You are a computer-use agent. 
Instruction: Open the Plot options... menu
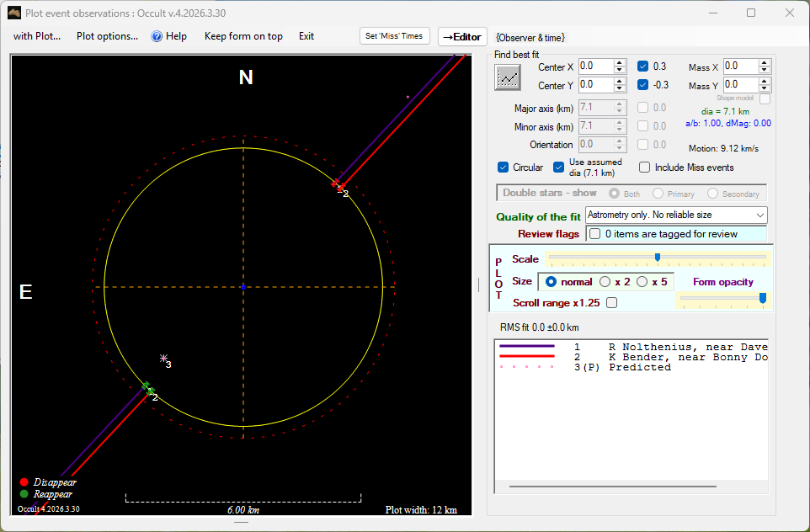pos(108,36)
